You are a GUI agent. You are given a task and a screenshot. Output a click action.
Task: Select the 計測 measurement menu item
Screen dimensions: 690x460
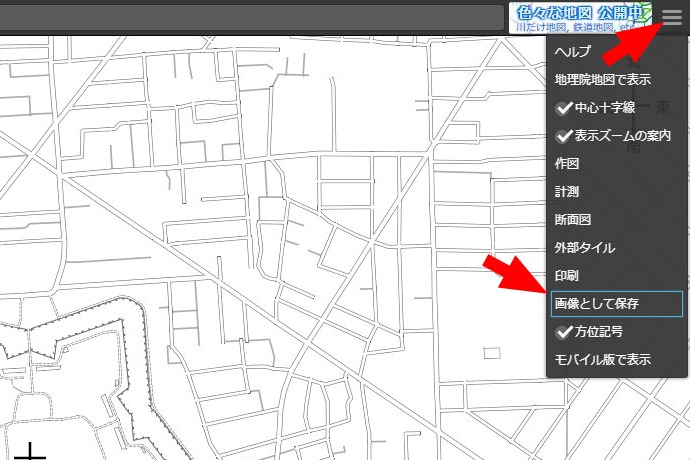[567, 191]
